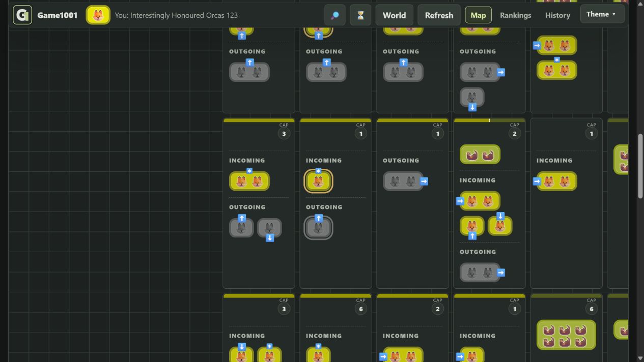The width and height of the screenshot is (644, 362).
Task: Click the page's vertical scrollbar thumb
Action: coord(641,166)
